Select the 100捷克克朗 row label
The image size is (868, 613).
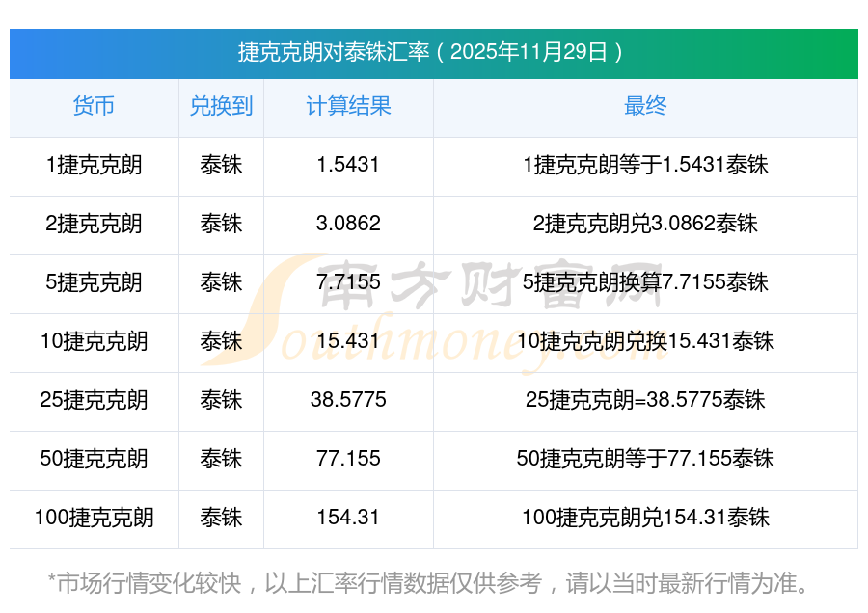pyautogui.click(x=94, y=518)
